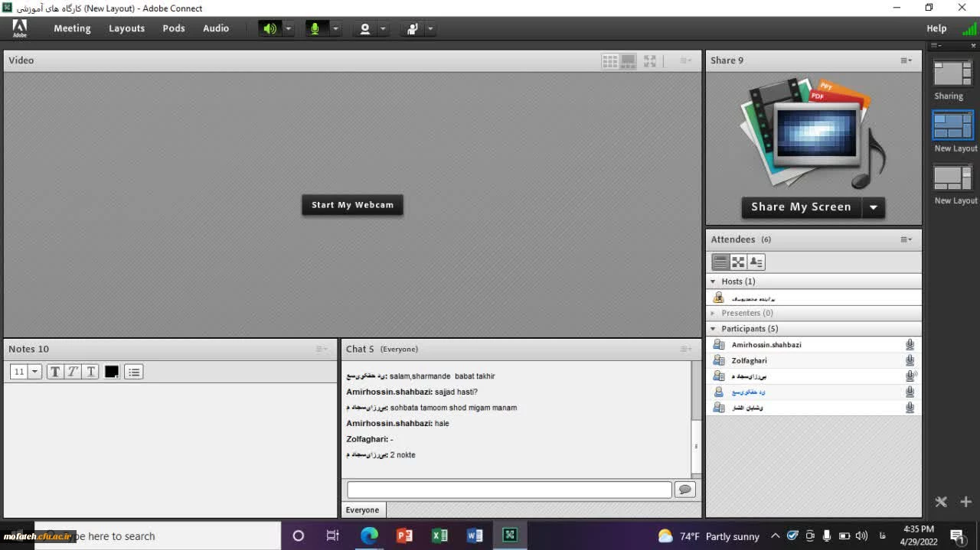Open the Meeting menu
Screen dimensions: 980x550
click(72, 28)
